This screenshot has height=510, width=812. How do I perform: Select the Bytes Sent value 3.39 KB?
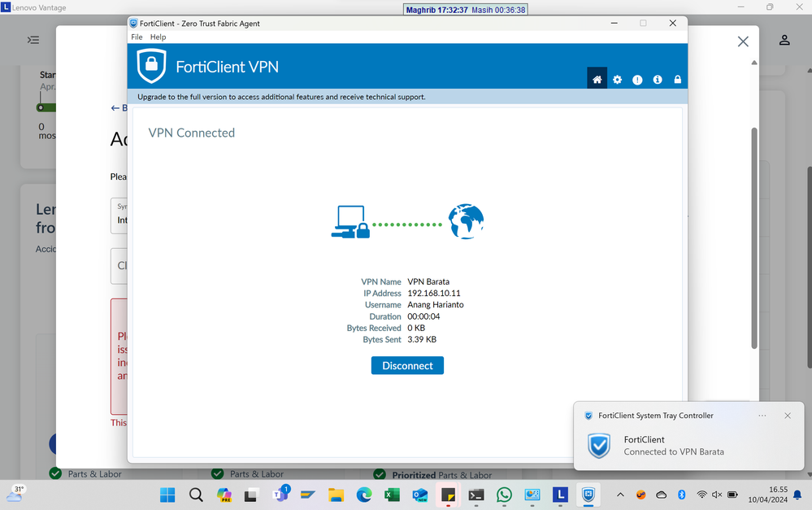(x=422, y=339)
